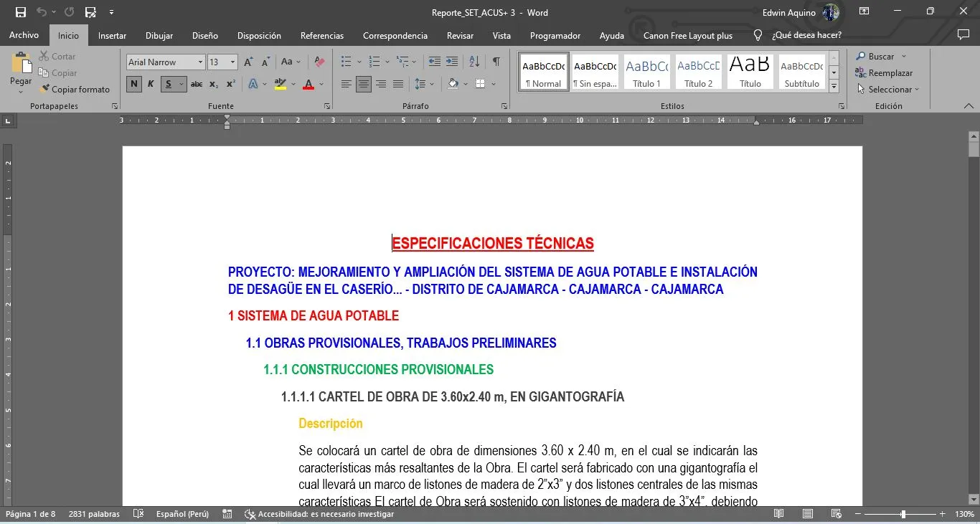
Task: Click the spelling check icon in status bar
Action: tap(138, 514)
